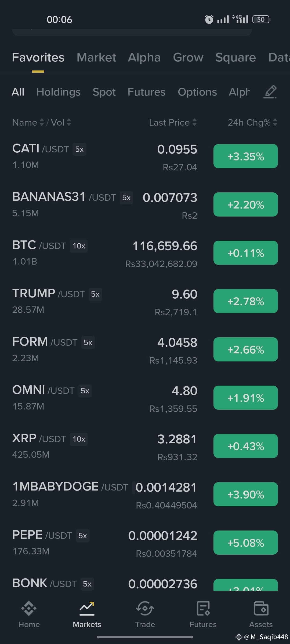Open the Assets wallet icon
290x644 pixels.
pyautogui.click(x=261, y=608)
